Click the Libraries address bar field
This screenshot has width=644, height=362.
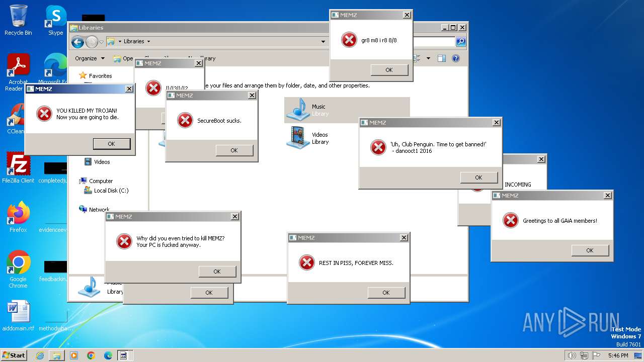tap(216, 42)
